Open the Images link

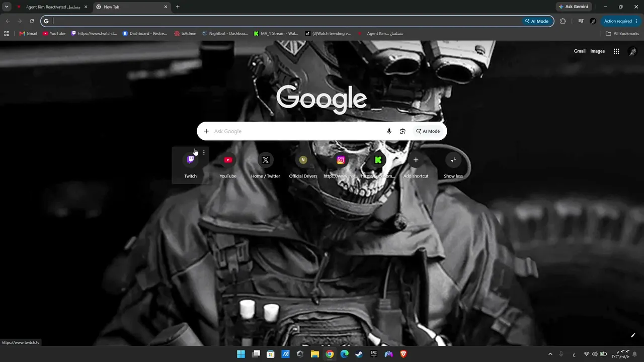[x=597, y=51]
